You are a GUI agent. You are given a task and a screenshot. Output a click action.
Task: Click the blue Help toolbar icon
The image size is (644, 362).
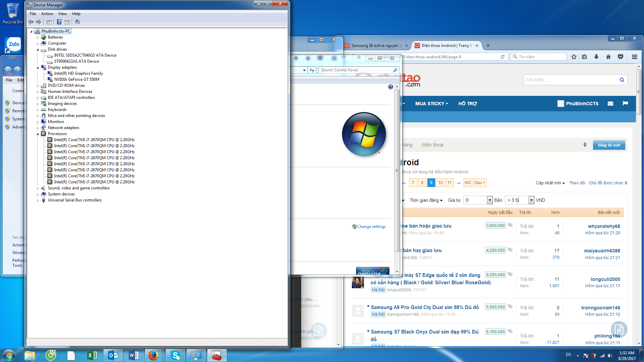[x=59, y=22]
